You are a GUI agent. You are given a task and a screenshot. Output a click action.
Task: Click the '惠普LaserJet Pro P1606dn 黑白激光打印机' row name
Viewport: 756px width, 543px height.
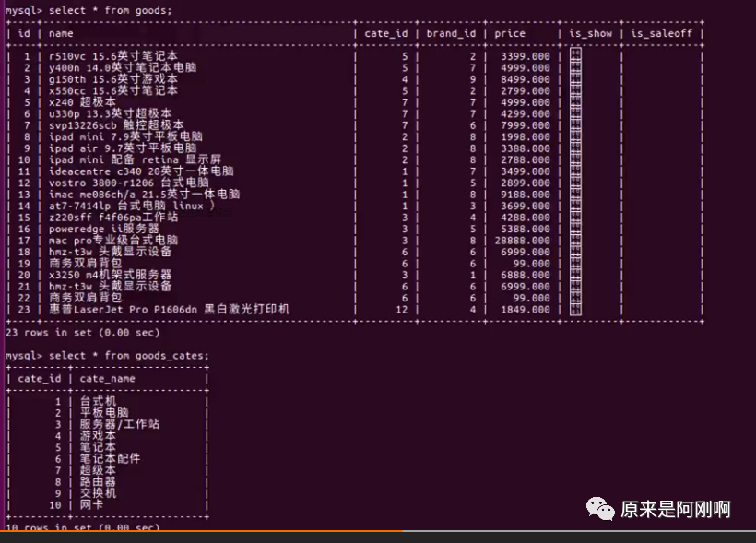point(170,310)
